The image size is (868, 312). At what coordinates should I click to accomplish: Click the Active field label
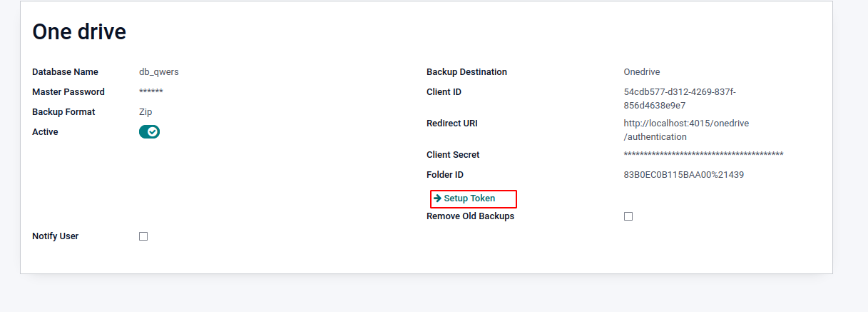coord(46,132)
